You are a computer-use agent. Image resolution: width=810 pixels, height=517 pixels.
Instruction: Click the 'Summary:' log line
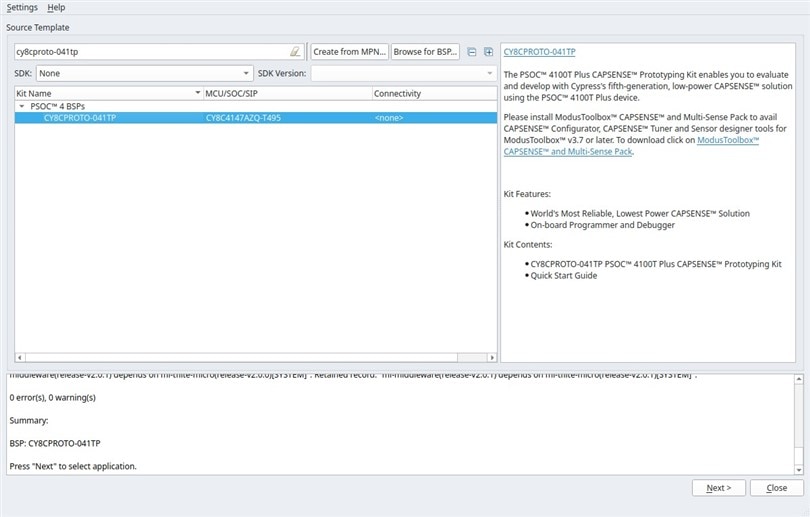(29, 420)
